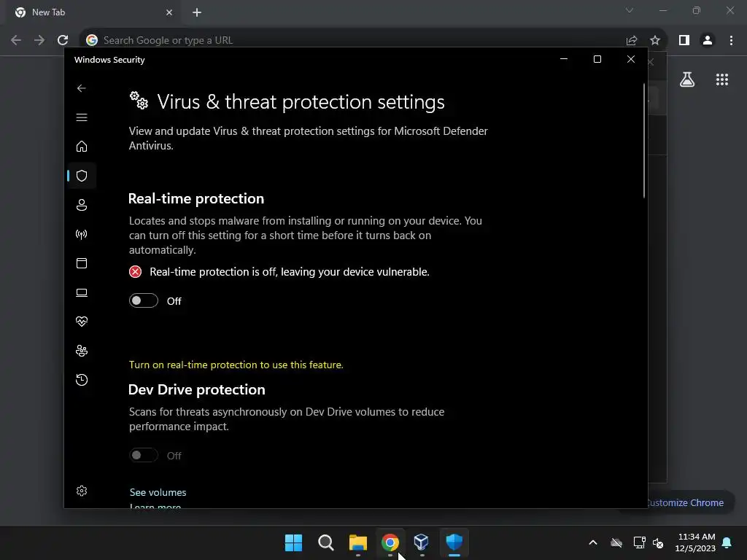
Task: Share this page from the Chrome toolbar
Action: (632, 41)
